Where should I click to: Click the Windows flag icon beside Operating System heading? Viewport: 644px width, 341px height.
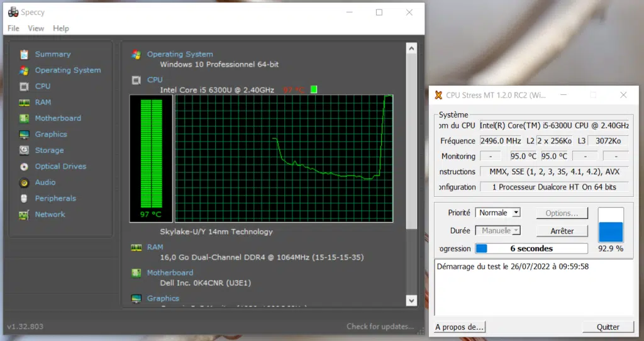click(x=136, y=54)
